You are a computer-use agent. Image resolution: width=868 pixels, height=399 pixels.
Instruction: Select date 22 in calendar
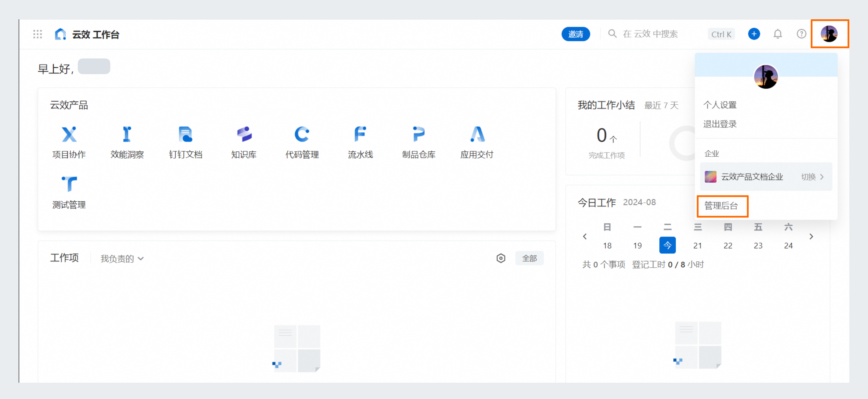pyautogui.click(x=728, y=245)
